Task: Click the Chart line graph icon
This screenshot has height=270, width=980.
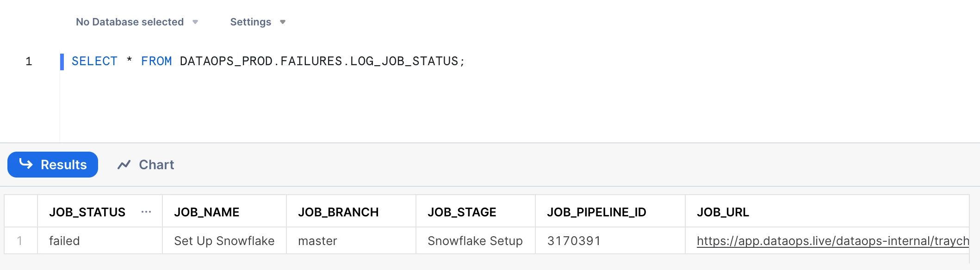Action: 124,165
